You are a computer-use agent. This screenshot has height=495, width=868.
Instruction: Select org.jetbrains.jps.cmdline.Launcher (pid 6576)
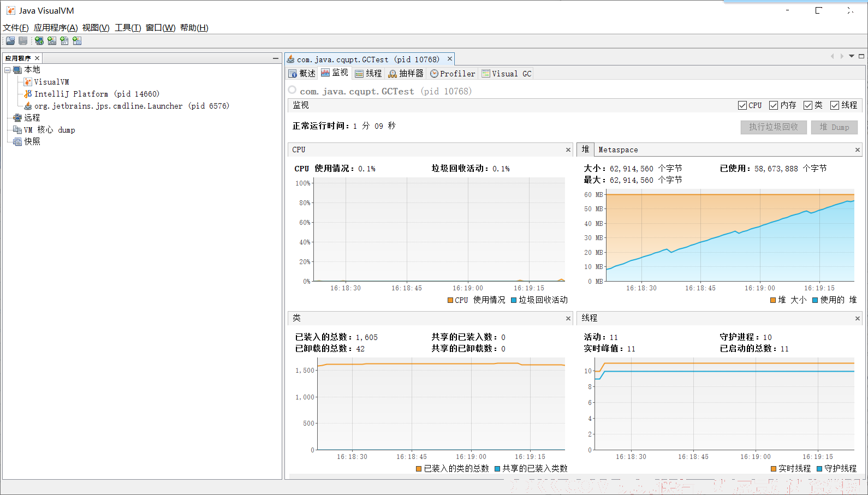pyautogui.click(x=132, y=106)
